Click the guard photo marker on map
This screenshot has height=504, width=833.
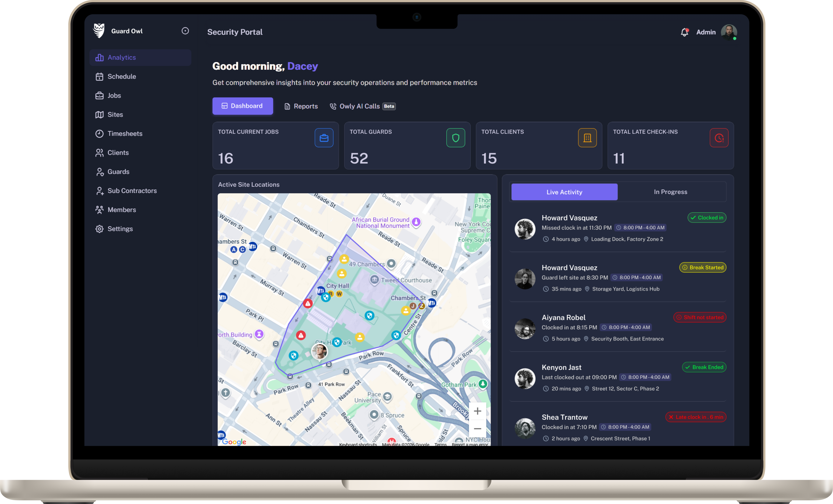coord(319,351)
